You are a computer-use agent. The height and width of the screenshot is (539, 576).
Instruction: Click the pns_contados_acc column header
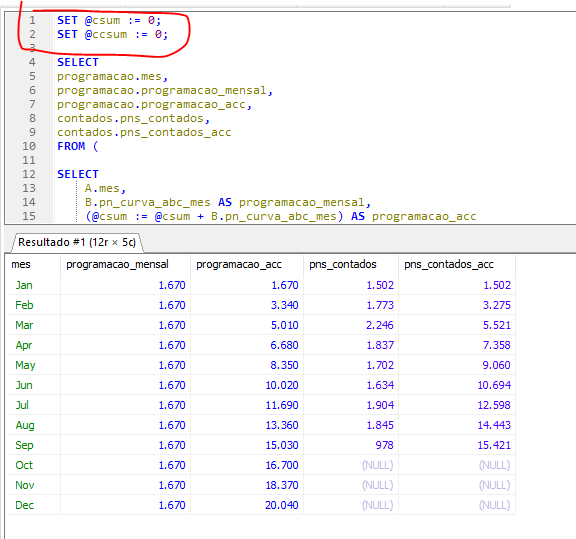[x=457, y=265]
